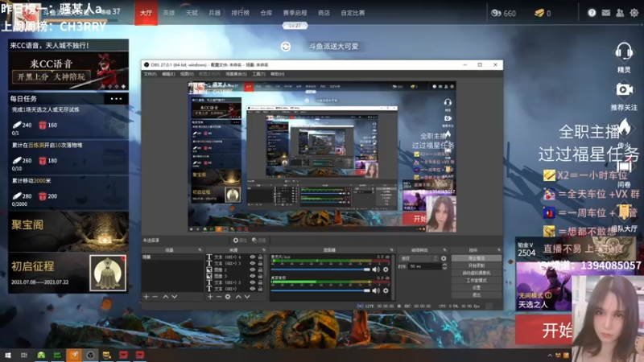The image size is (644, 362).
Task: Open the game 商店 shop tab
Action: click(x=324, y=13)
